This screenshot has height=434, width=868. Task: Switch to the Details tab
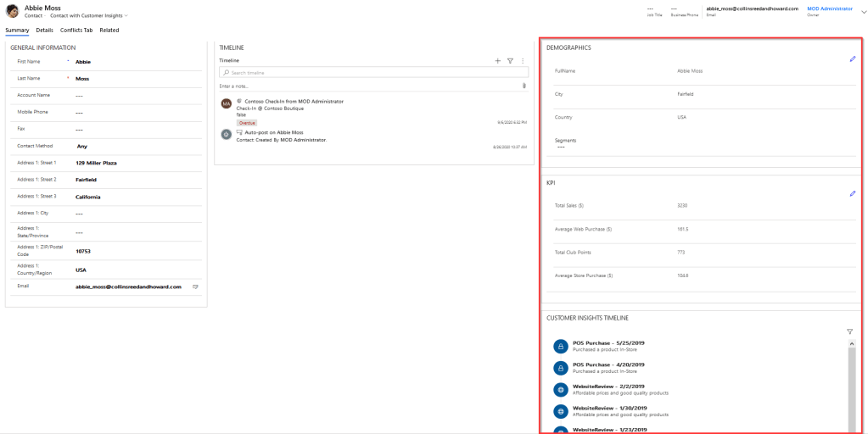click(x=44, y=31)
